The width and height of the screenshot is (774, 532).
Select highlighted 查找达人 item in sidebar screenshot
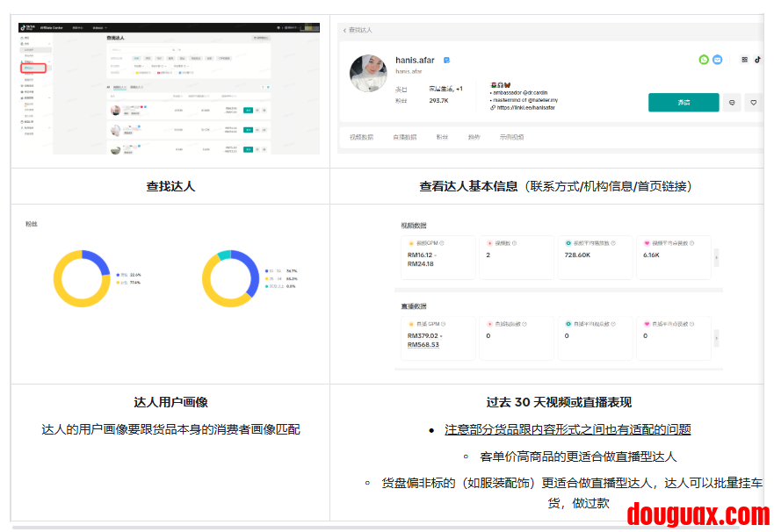[x=34, y=68]
